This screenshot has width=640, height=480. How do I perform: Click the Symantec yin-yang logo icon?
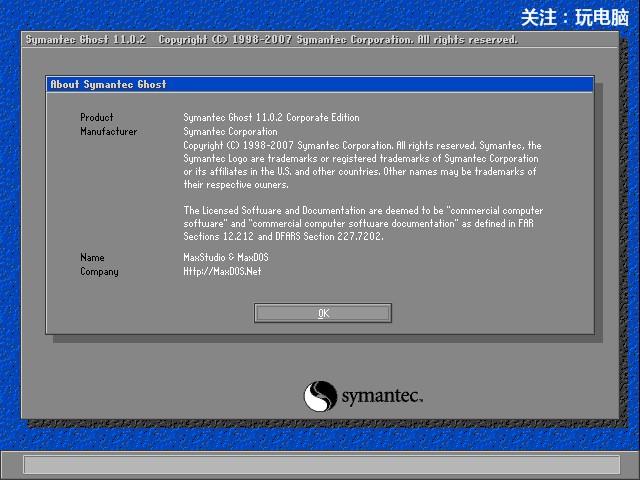click(x=320, y=396)
